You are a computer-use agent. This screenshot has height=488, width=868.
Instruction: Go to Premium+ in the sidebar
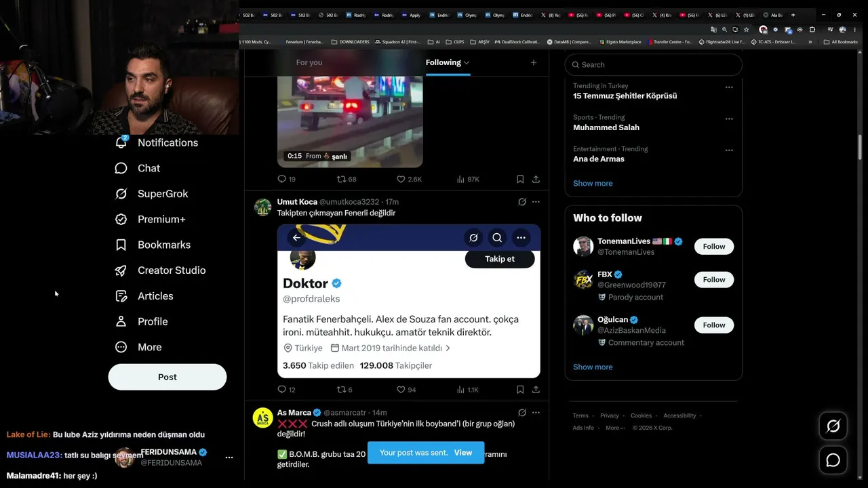coord(150,220)
